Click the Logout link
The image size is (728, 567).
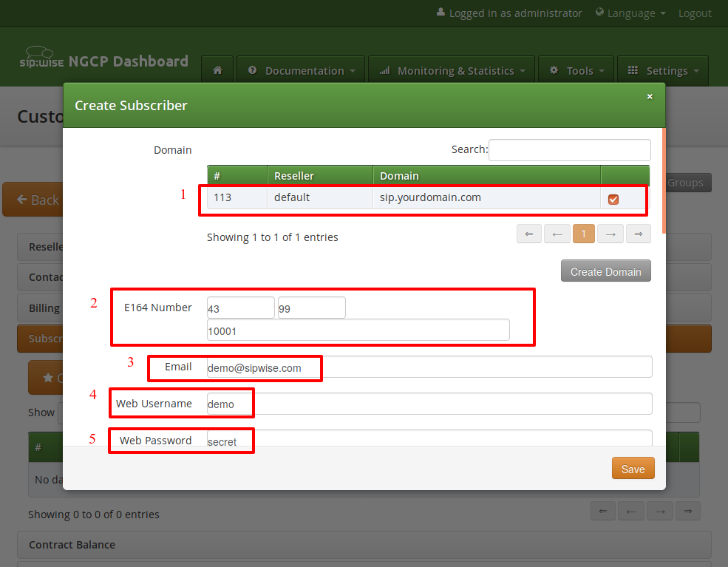point(695,13)
